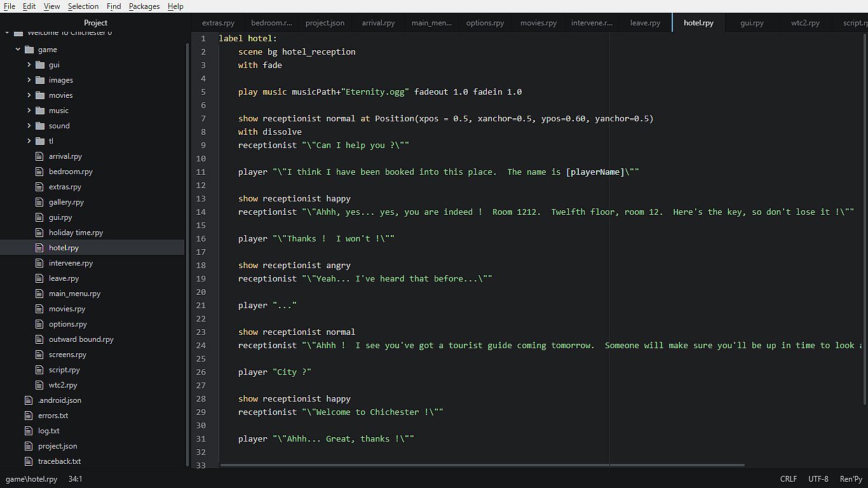Viewport: 868px width, 488px height.
Task: Collapse the game folder chevron
Action: (x=18, y=50)
